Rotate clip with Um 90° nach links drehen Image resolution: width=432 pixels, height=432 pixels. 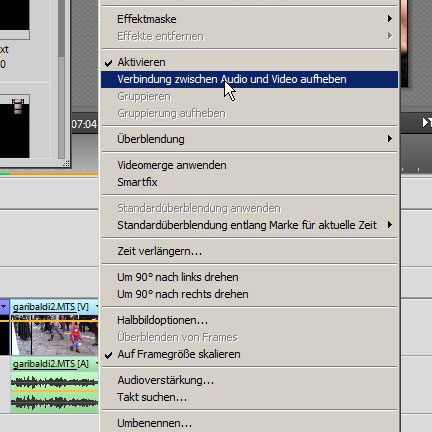click(x=249, y=277)
